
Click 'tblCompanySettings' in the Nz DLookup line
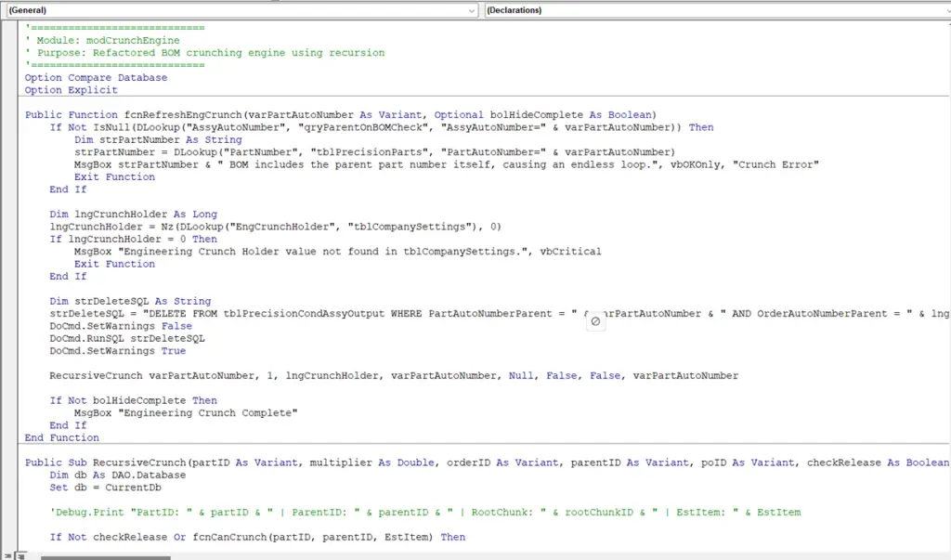(410, 227)
